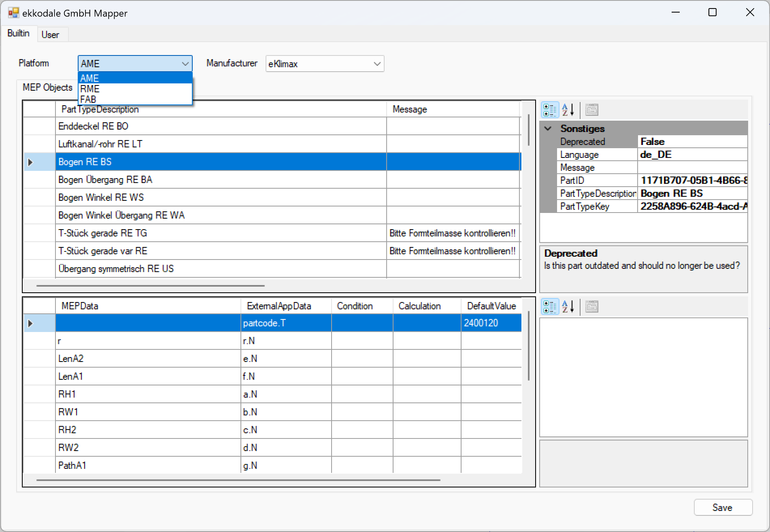
Task: Sort by PartTypeDescription column header
Action: (221, 109)
